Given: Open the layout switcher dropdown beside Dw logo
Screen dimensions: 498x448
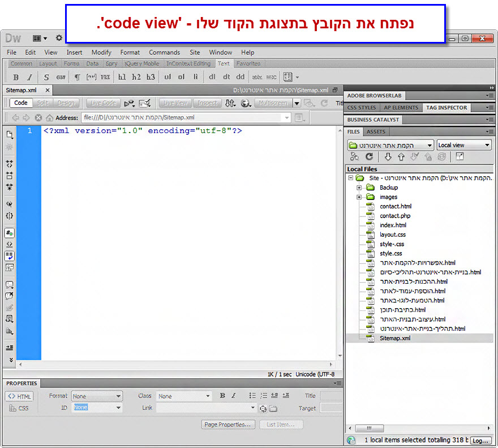Looking at the screenshot, I should 40,38.
